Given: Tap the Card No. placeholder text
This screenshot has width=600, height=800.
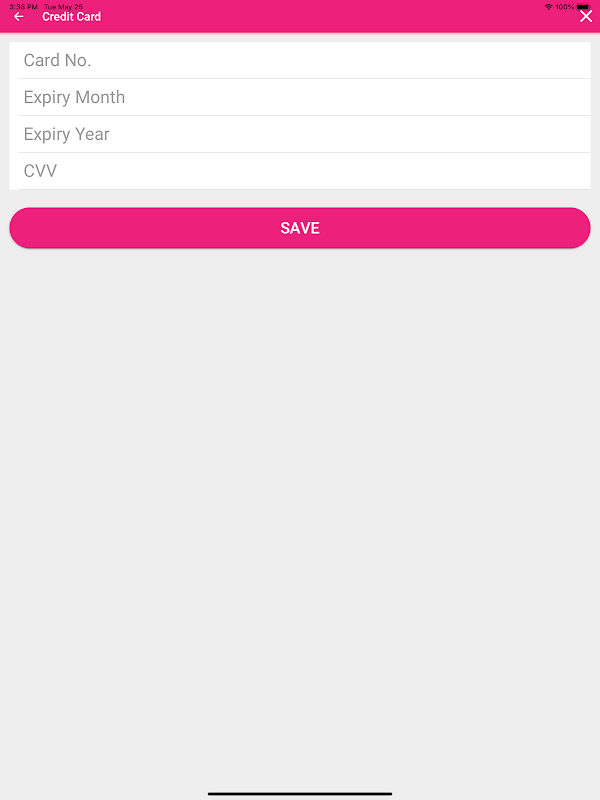Looking at the screenshot, I should click(57, 60).
